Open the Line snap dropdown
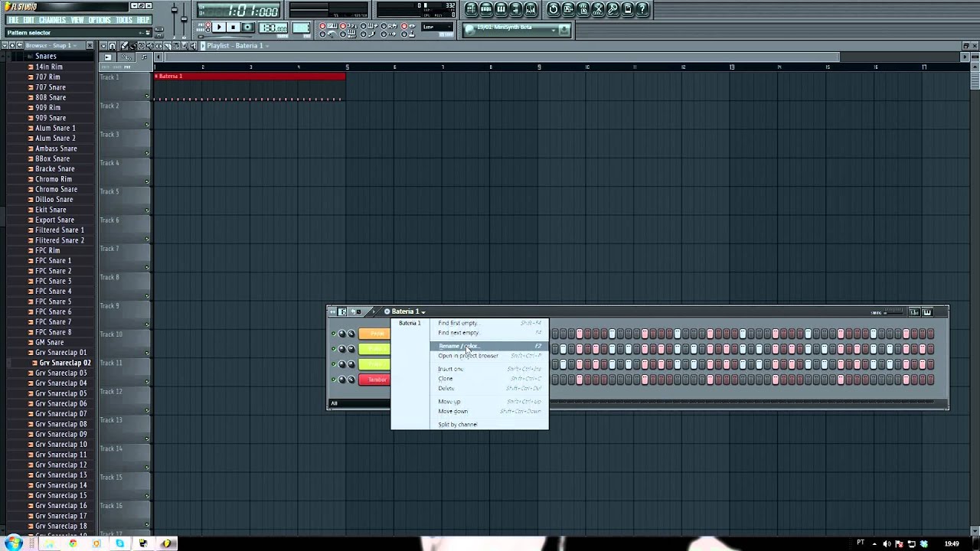The image size is (980, 551). click(x=439, y=28)
